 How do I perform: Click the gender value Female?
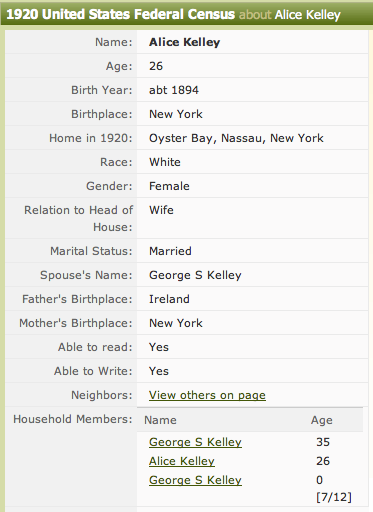click(x=169, y=186)
